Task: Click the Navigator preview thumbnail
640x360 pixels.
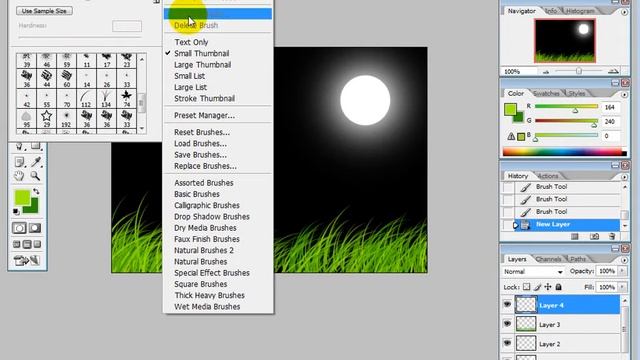Action: (564, 41)
